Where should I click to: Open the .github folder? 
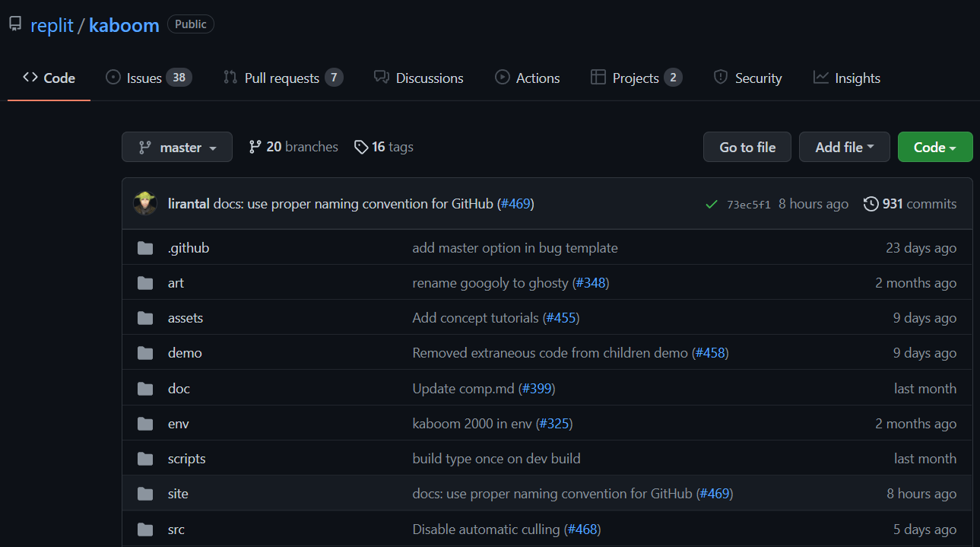[189, 248]
